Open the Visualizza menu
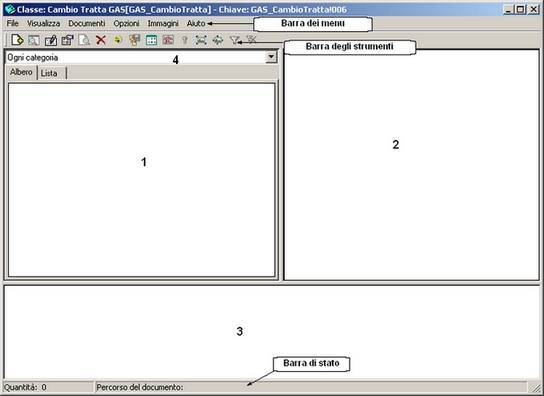 pyautogui.click(x=43, y=24)
